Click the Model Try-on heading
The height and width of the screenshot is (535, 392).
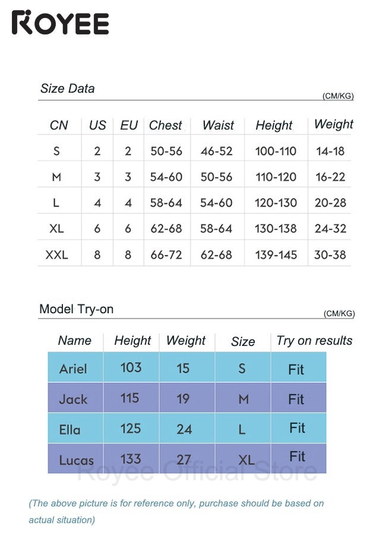coord(77,309)
